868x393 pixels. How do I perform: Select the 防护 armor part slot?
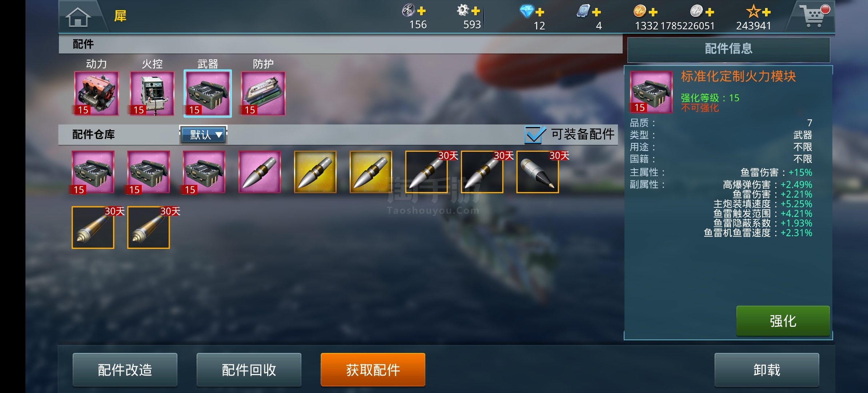(x=263, y=94)
